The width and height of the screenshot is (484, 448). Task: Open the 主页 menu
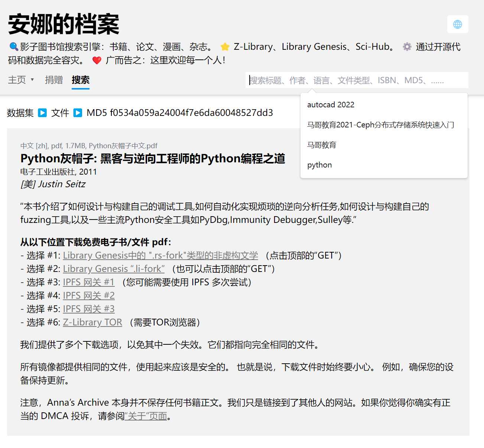tap(21, 80)
